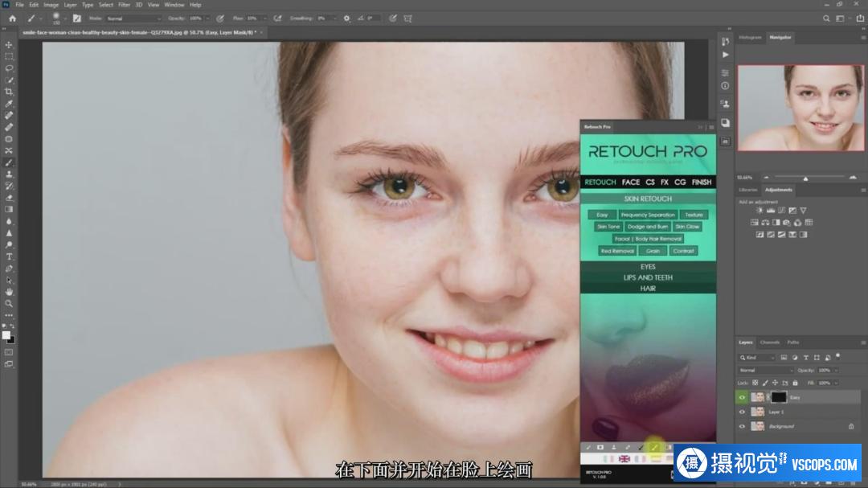Open the brush preset picker arrow
The image size is (868, 488).
(65, 18)
